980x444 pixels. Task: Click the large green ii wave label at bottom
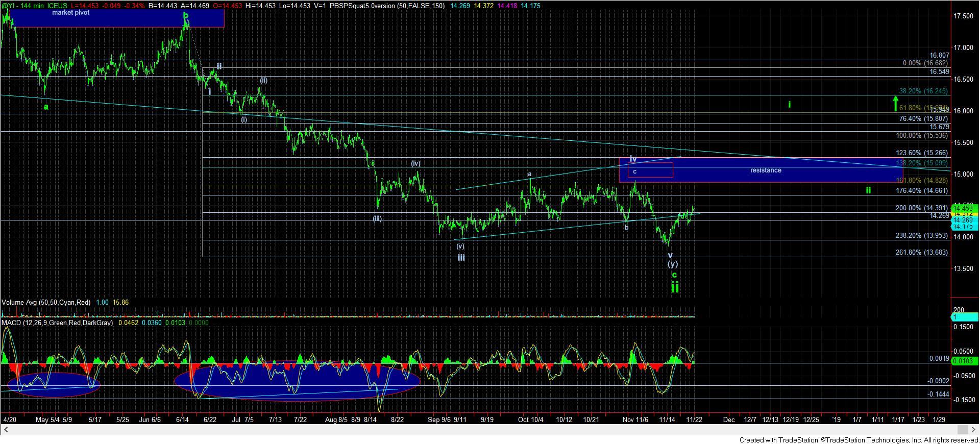[x=675, y=287]
